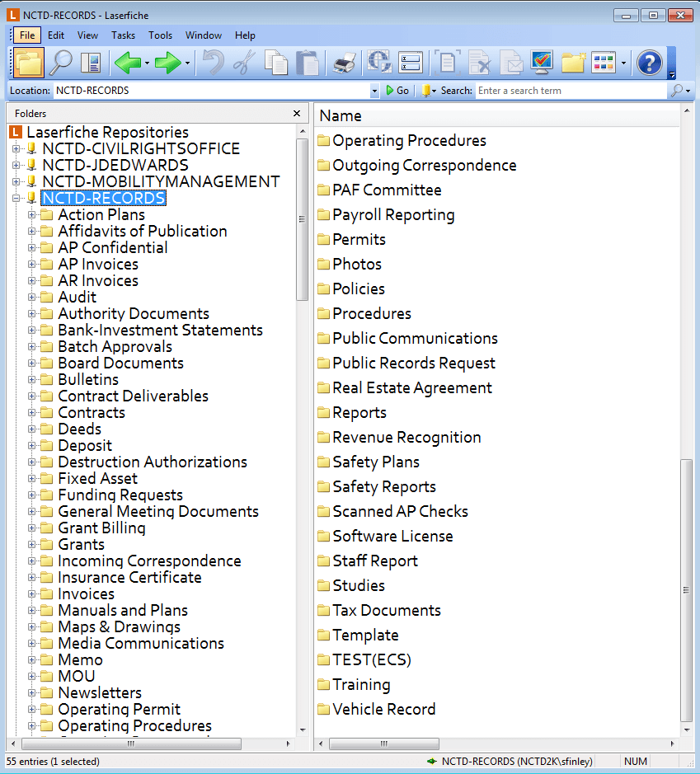The height and width of the screenshot is (774, 700).
Task: Click the Copy pages icon
Action: coord(276,63)
